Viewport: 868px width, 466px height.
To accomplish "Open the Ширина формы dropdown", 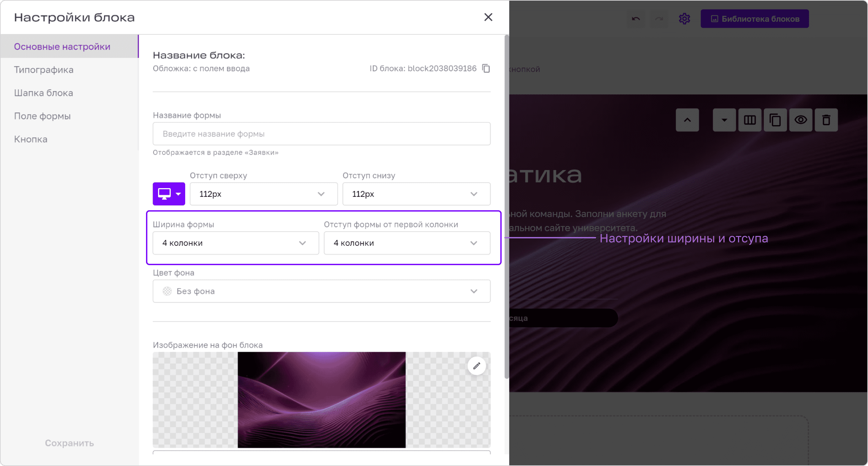I will [236, 243].
